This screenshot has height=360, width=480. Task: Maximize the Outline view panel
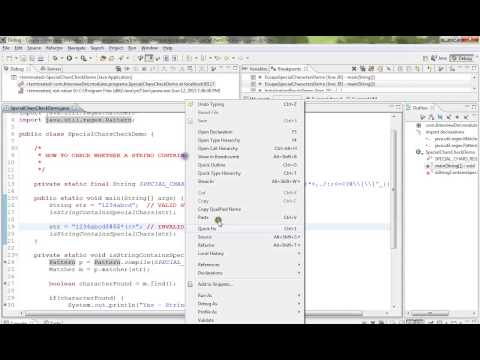tap(474, 107)
